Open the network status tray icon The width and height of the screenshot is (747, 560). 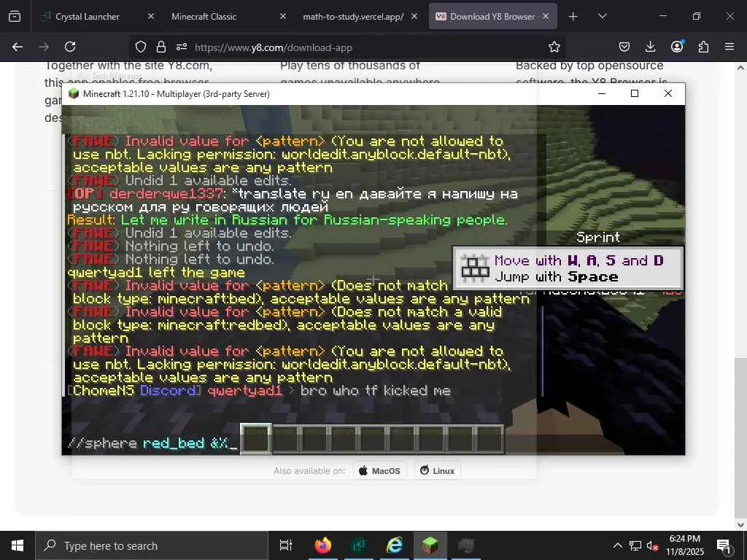point(635,545)
